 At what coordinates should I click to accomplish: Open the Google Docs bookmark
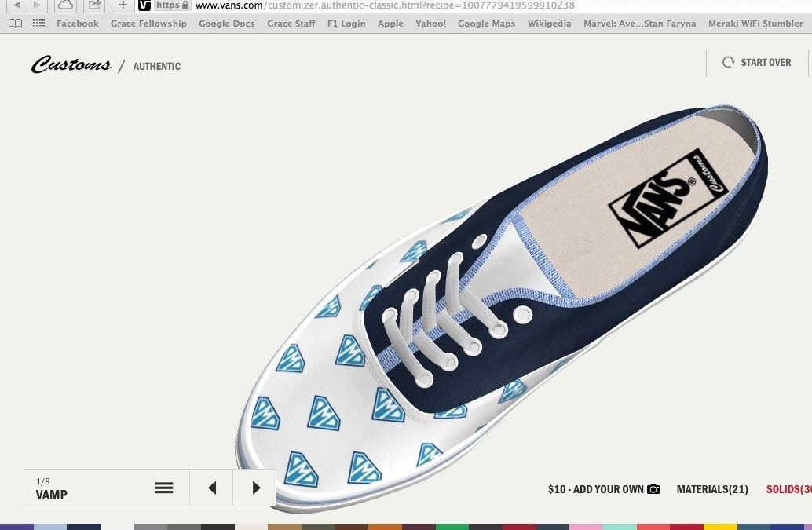226,24
